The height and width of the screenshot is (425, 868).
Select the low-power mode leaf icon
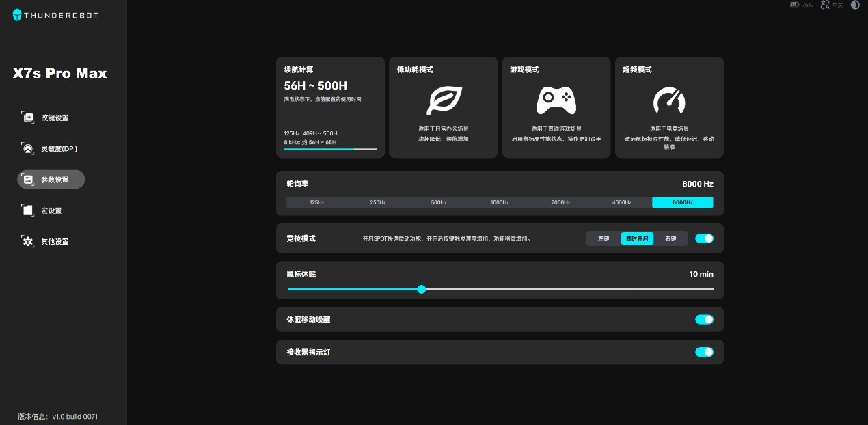pyautogui.click(x=444, y=100)
